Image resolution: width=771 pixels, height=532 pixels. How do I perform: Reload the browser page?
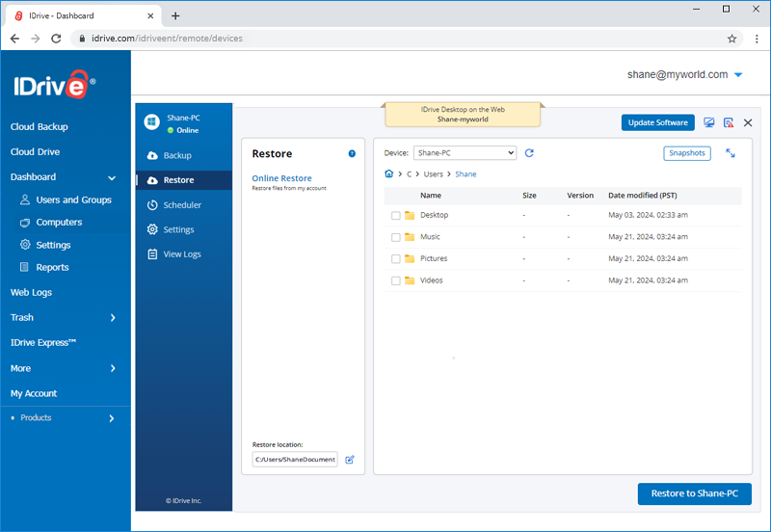pos(56,39)
